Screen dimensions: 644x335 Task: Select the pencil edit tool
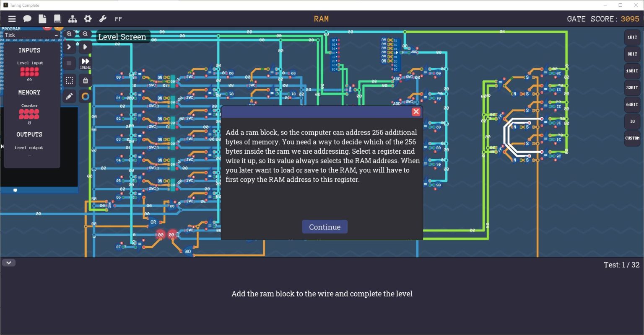tap(69, 97)
